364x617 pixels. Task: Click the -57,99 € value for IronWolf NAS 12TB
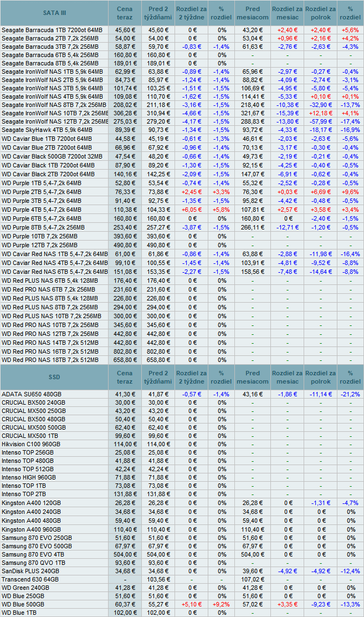(x=320, y=121)
